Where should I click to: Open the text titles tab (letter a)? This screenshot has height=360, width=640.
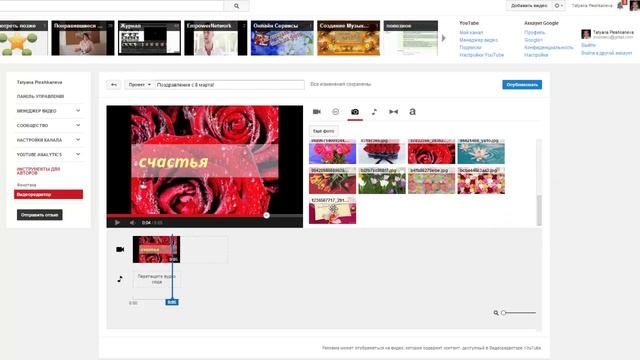tap(413, 111)
